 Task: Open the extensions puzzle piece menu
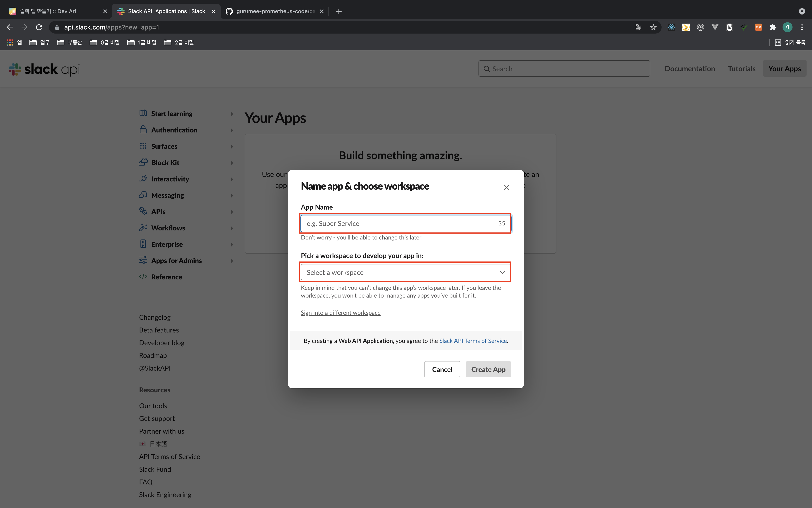click(x=773, y=27)
